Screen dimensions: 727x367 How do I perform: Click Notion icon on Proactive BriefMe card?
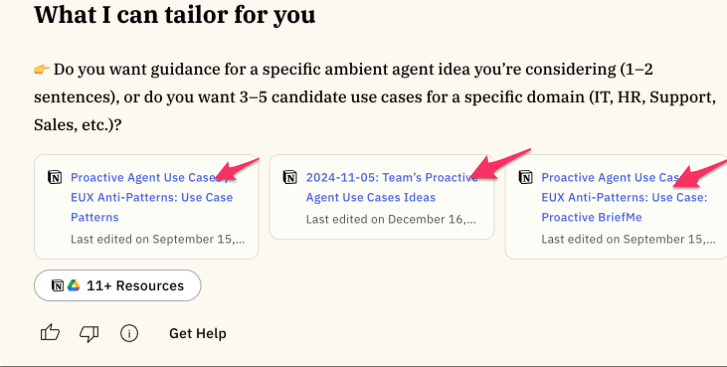pyautogui.click(x=525, y=177)
